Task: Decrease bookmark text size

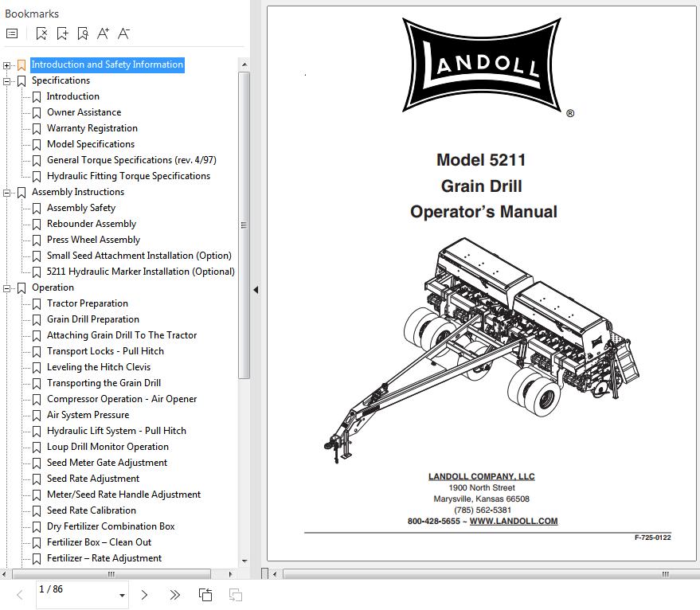Action: click(x=123, y=33)
